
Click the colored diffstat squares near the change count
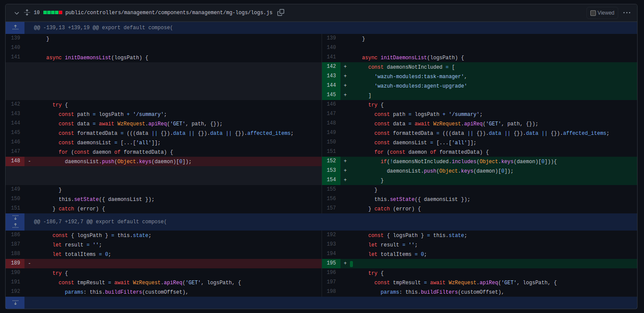click(52, 12)
